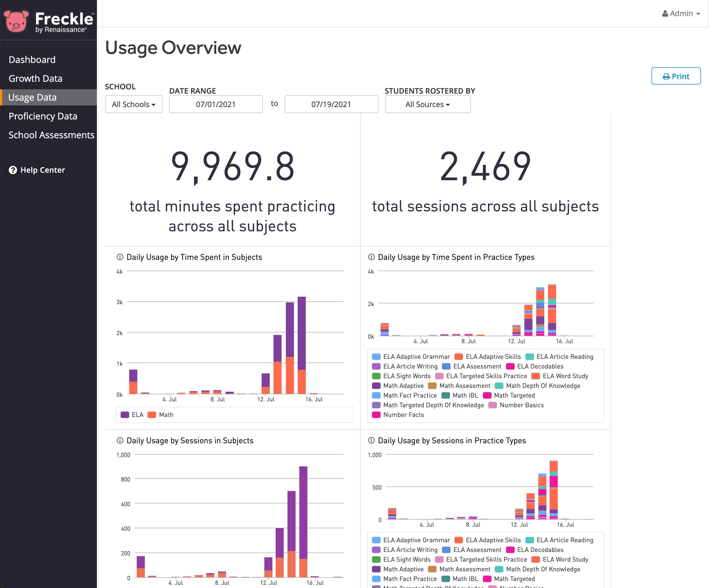This screenshot has width=709, height=588.
Task: Click info icon beside Time Spent in Practice Types
Action: [x=371, y=257]
